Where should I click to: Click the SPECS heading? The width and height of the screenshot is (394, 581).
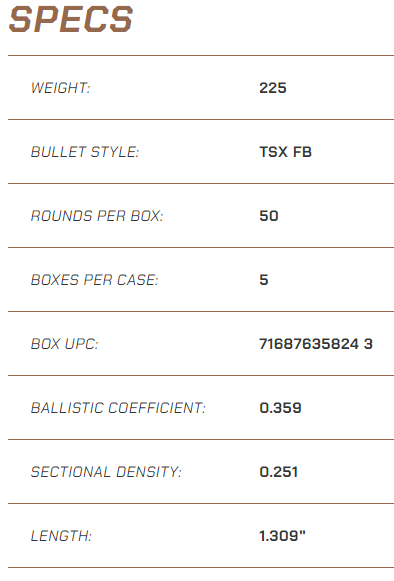click(x=71, y=19)
